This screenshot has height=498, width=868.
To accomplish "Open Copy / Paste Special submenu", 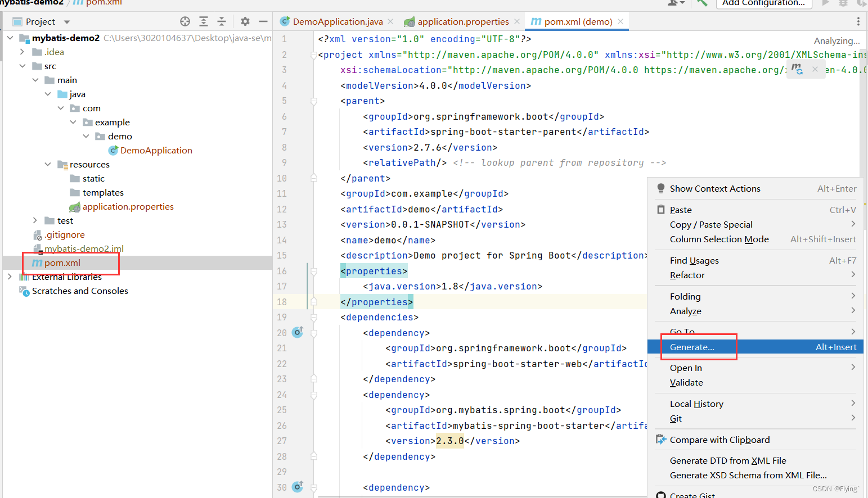I will click(755, 224).
